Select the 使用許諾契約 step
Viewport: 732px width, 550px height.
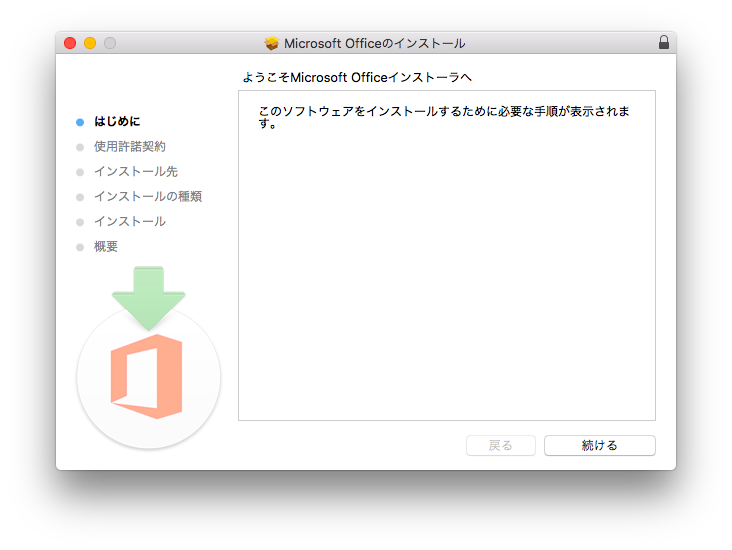click(130, 147)
